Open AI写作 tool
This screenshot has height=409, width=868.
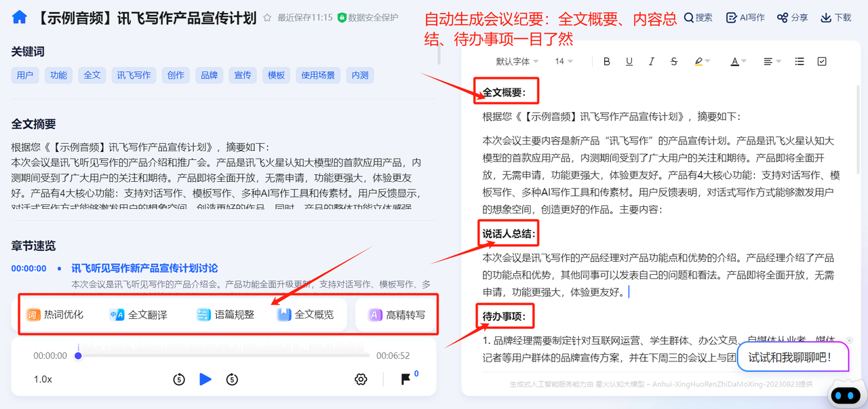(745, 18)
